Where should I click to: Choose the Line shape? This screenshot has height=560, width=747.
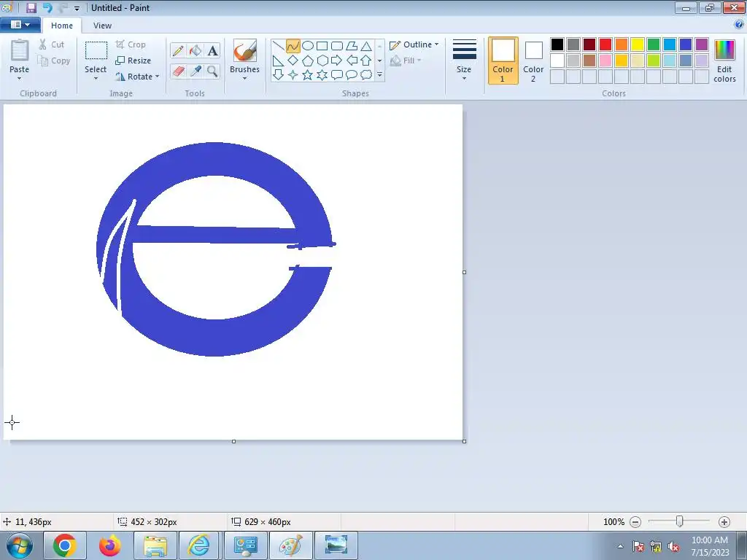[278, 46]
